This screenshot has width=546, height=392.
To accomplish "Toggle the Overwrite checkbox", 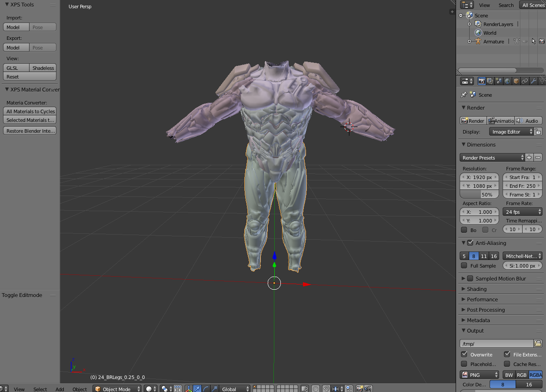I will tap(464, 354).
